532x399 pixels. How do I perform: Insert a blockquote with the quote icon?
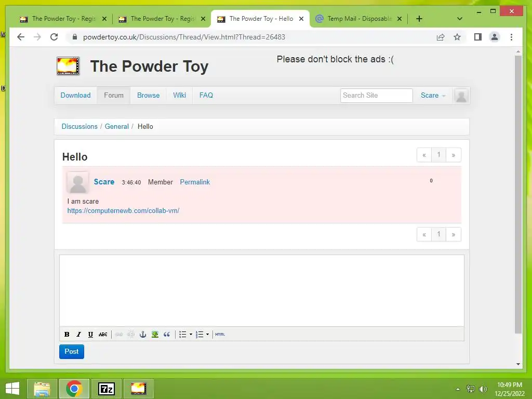tap(167, 334)
